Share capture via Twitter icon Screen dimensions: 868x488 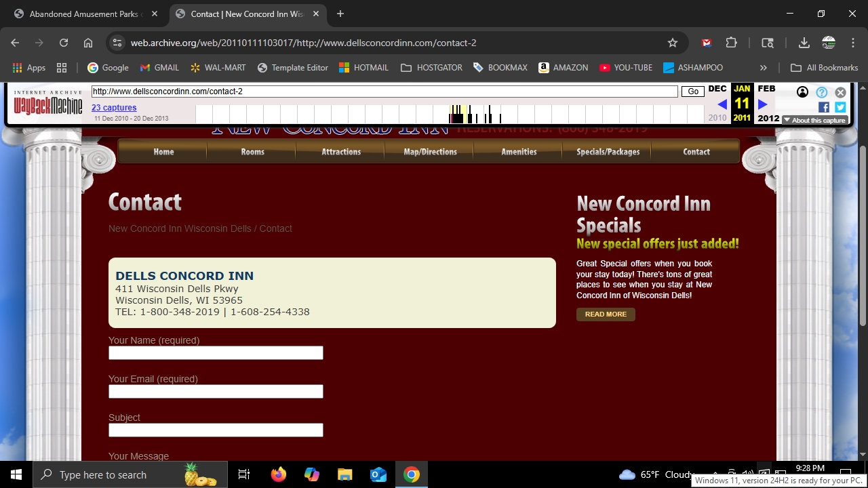coord(840,107)
